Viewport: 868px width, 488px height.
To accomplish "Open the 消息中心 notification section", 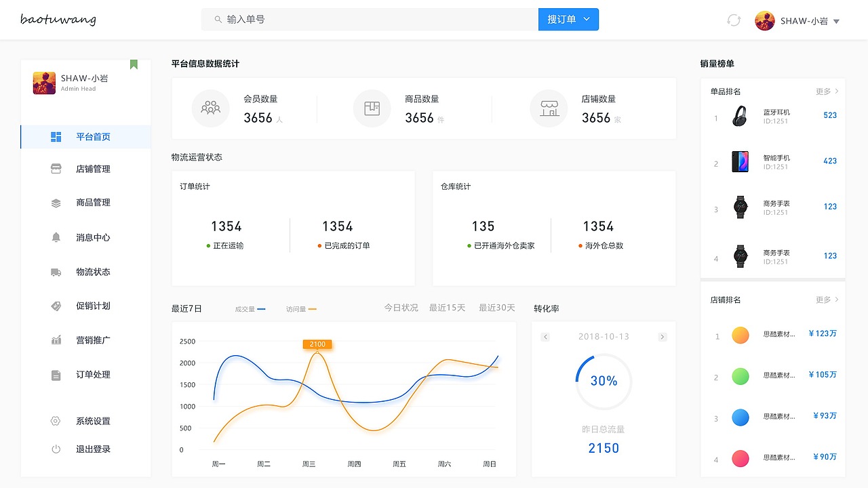I will coord(93,237).
